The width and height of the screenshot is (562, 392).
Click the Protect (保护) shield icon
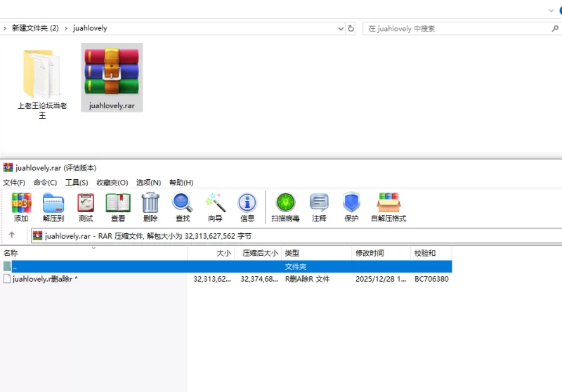point(351,207)
